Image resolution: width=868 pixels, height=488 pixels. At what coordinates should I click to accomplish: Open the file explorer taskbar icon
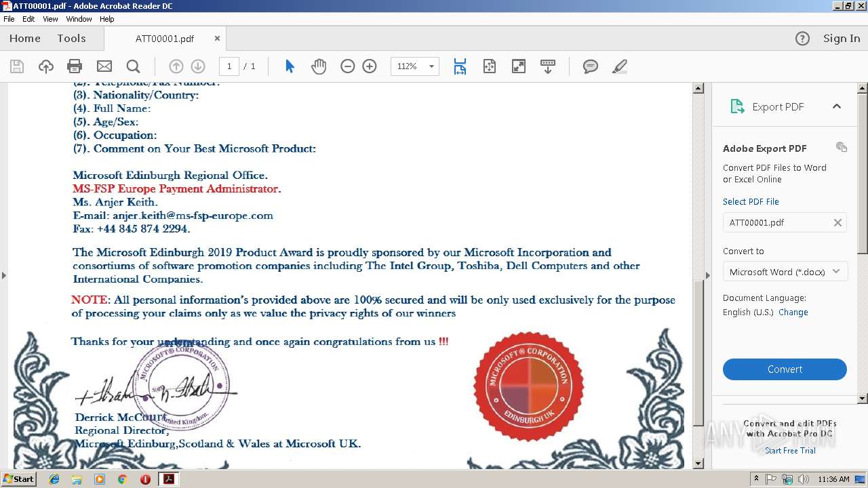click(77, 479)
